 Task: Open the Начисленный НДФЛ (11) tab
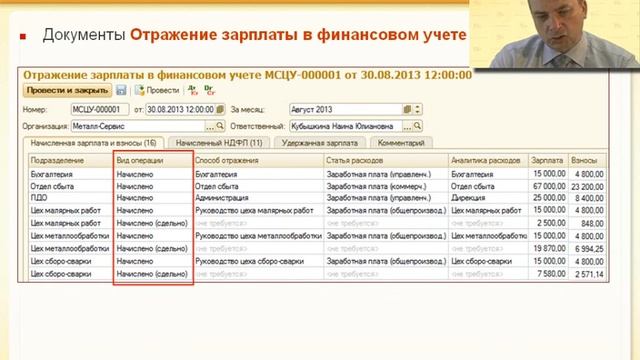pyautogui.click(x=219, y=143)
